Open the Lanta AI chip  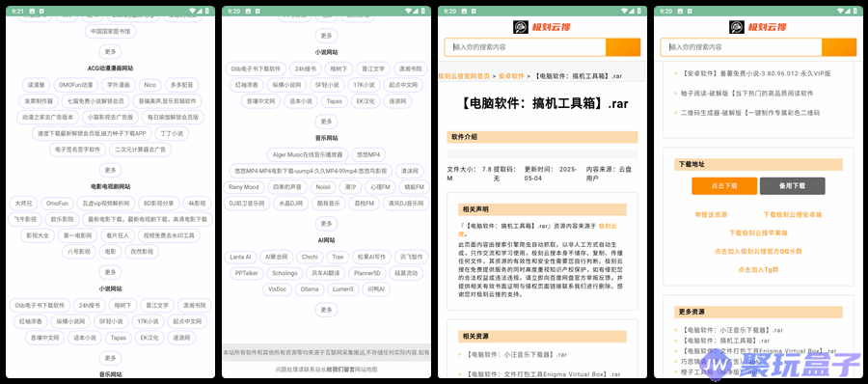point(241,257)
